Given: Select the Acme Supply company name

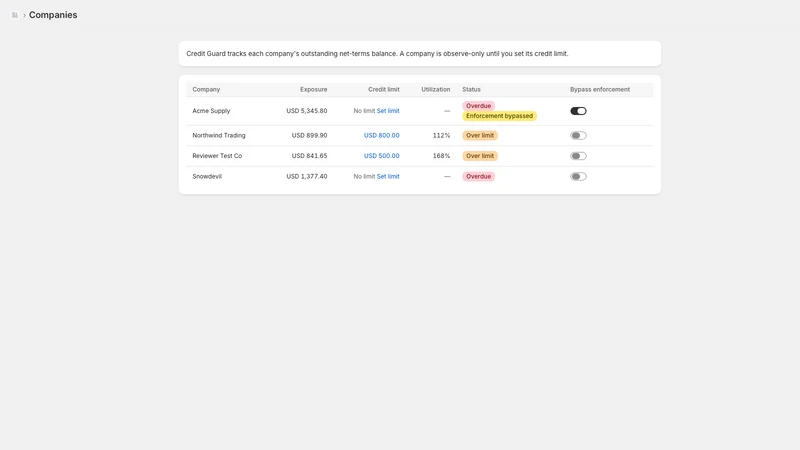Looking at the screenshot, I should (x=211, y=111).
